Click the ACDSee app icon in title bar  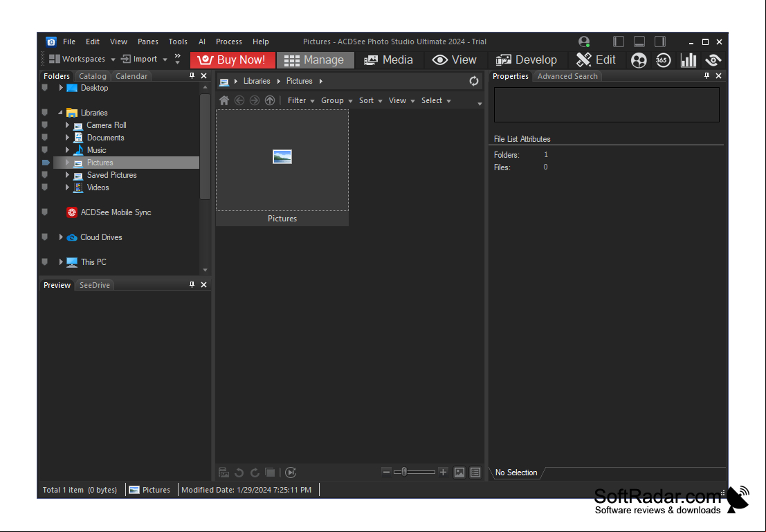point(51,42)
